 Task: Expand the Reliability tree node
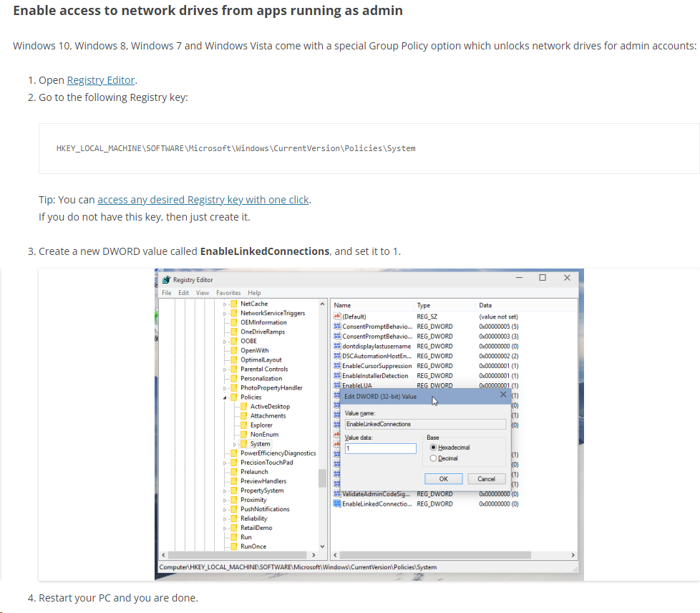point(225,519)
